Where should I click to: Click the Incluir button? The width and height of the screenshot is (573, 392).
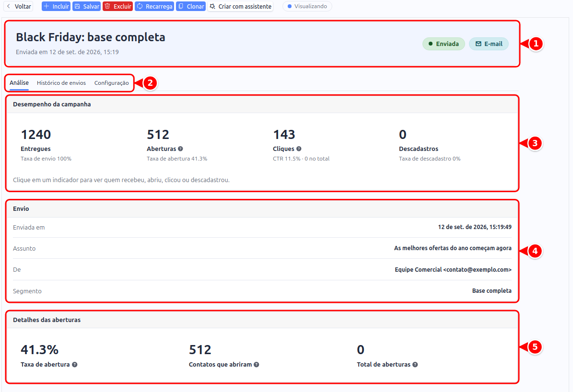tap(56, 6)
